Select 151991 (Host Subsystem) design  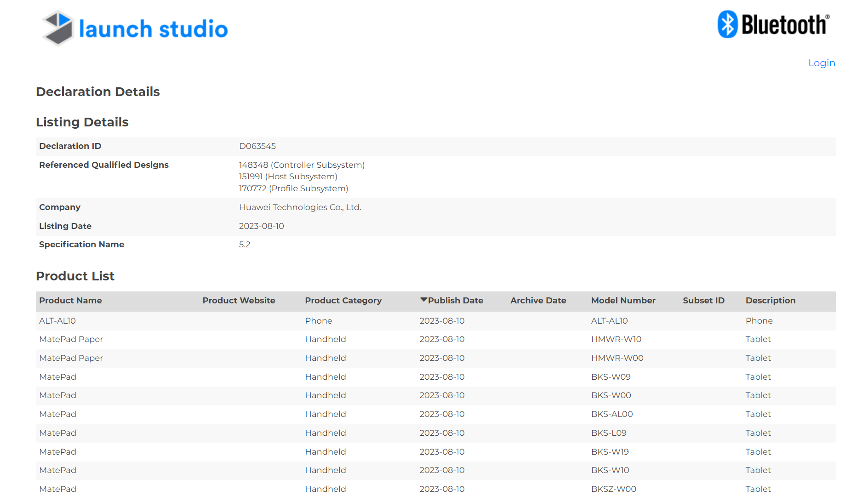click(x=288, y=177)
